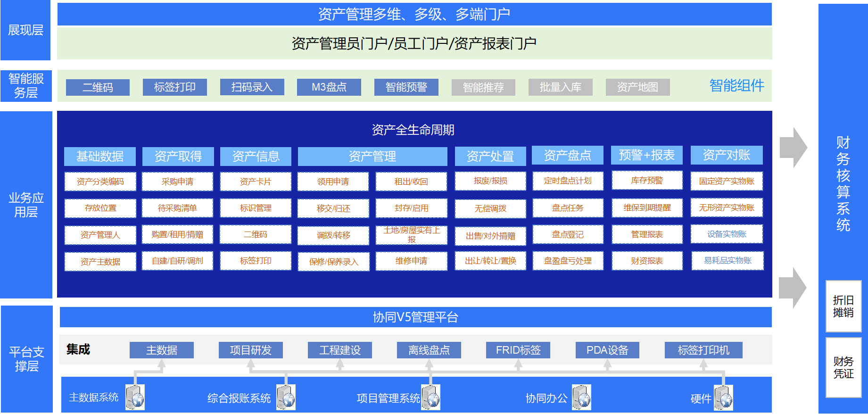This screenshot has height=414, width=868.
Task: Click the 固定资产实物账 box
Action: [x=727, y=181]
